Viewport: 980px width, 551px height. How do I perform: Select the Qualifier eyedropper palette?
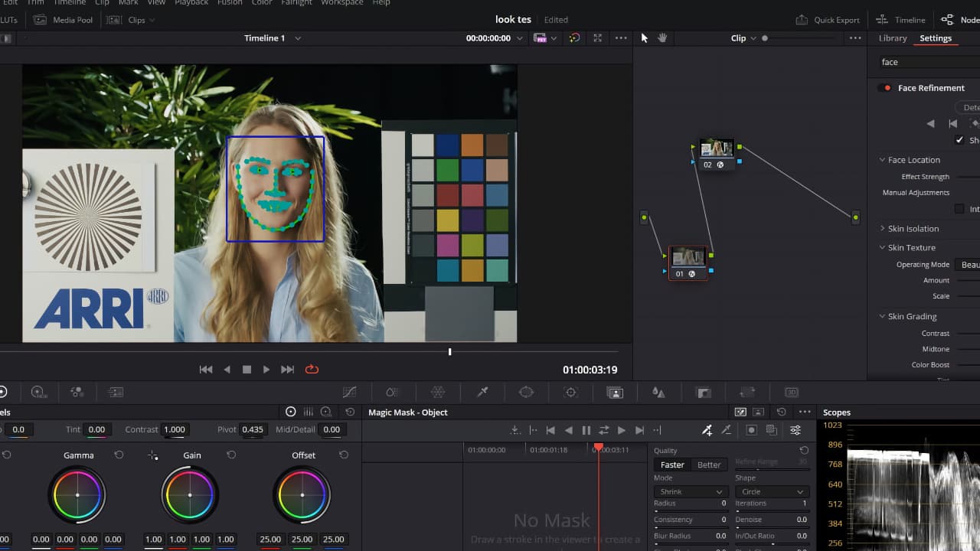[x=482, y=392]
